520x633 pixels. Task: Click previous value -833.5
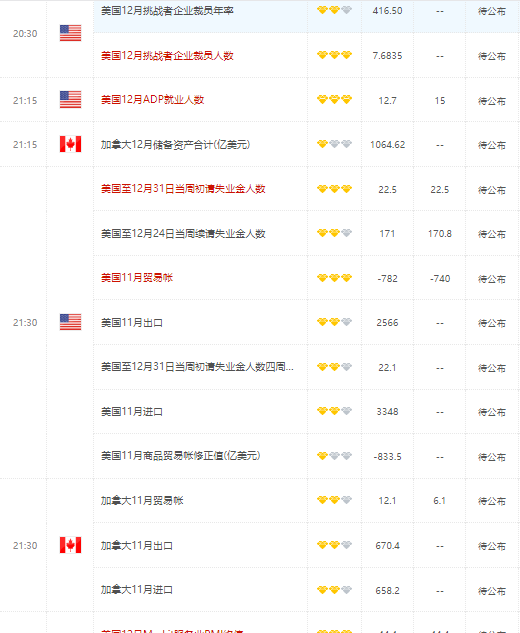coord(388,457)
